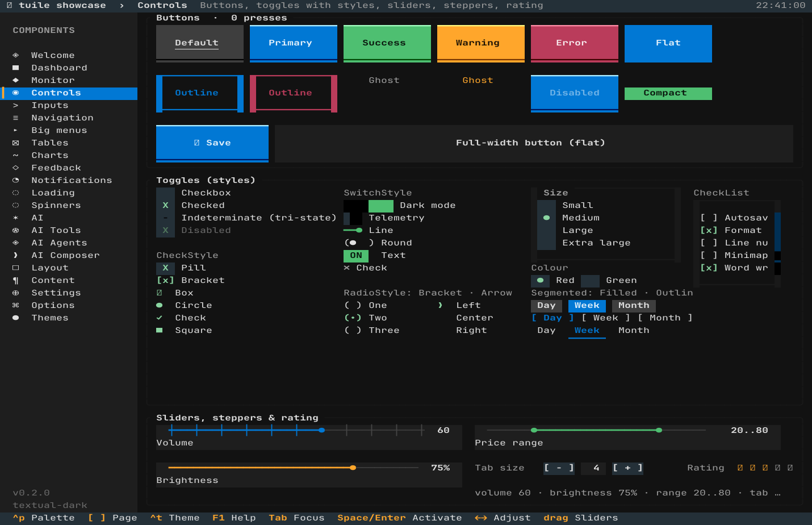Viewport: 812px width, 525px height.
Task: Select underlined Month segment
Action: tap(634, 330)
